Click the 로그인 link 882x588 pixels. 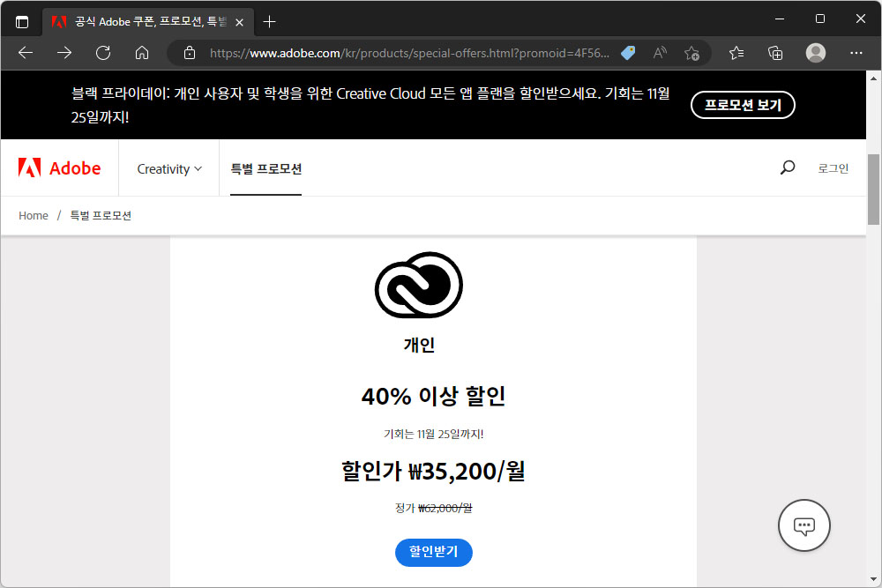[x=833, y=168]
